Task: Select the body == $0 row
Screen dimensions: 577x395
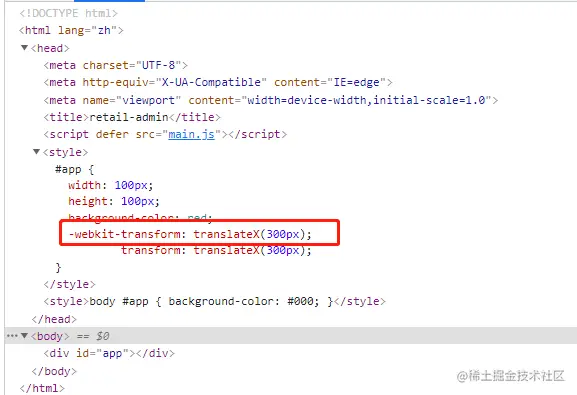Action: point(291,336)
